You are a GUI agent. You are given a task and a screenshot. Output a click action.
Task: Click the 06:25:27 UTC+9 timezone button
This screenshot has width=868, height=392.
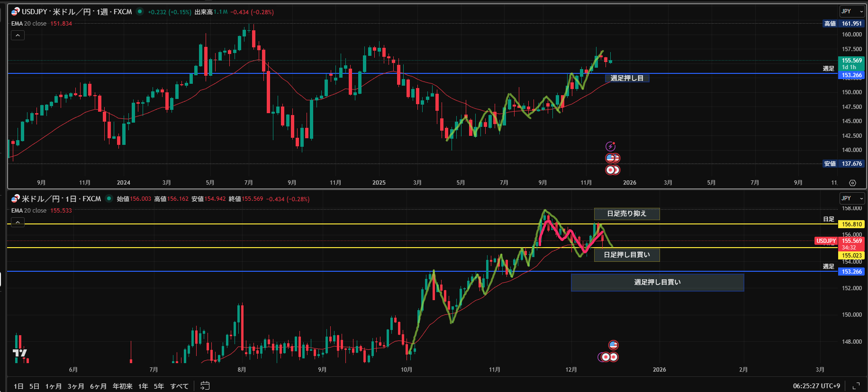click(x=816, y=386)
